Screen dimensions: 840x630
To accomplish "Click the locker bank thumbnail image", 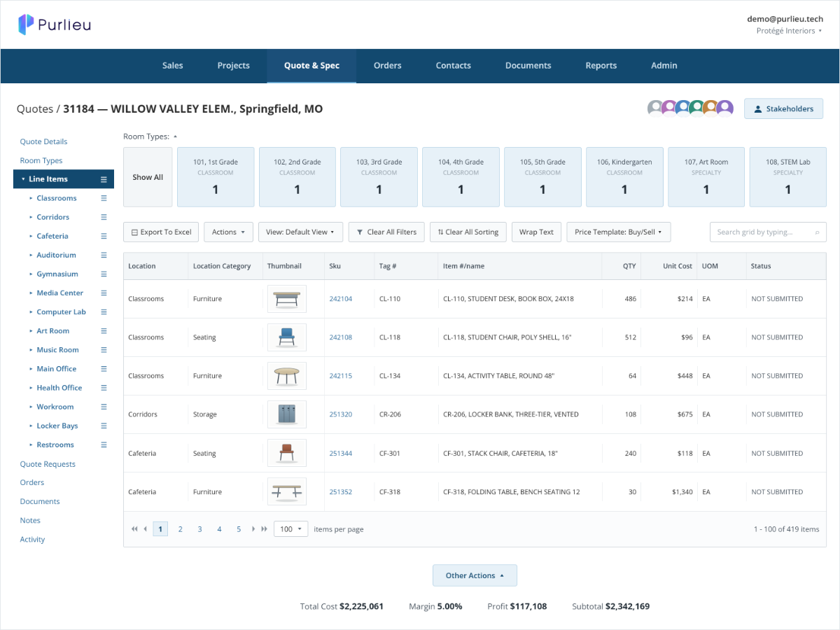I will pyautogui.click(x=286, y=414).
